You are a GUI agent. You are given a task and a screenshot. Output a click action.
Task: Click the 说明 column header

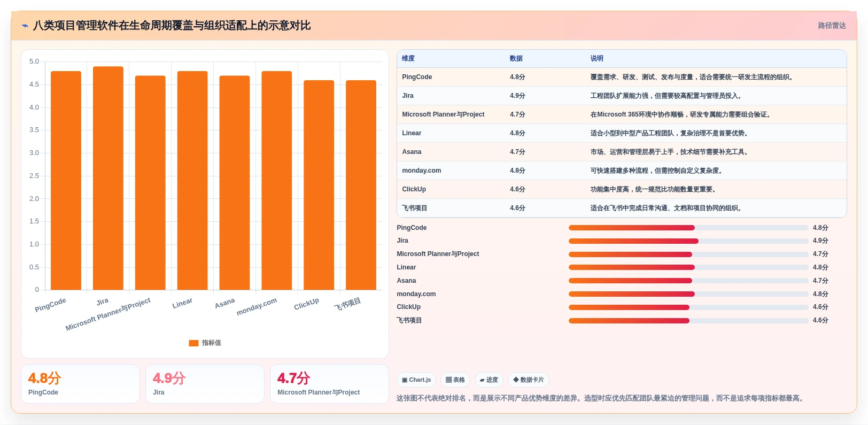(x=597, y=58)
